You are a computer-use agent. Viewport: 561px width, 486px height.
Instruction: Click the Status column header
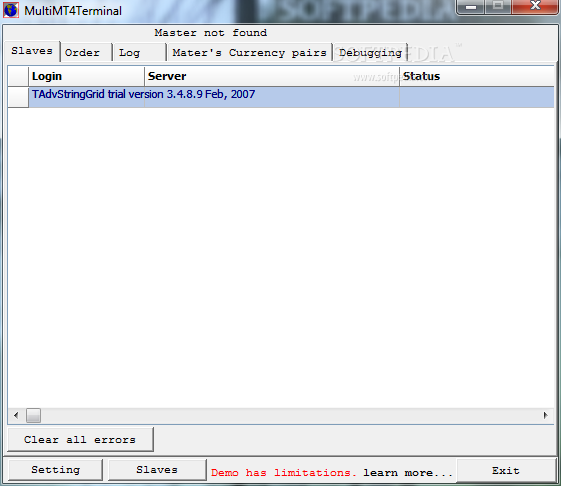pyautogui.click(x=477, y=76)
